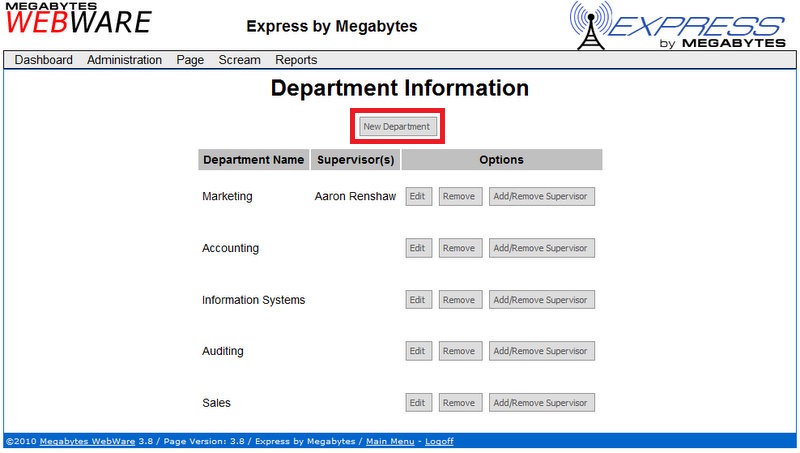Edit the Auditing department
Image resolution: width=800 pixels, height=453 pixels.
coord(418,351)
